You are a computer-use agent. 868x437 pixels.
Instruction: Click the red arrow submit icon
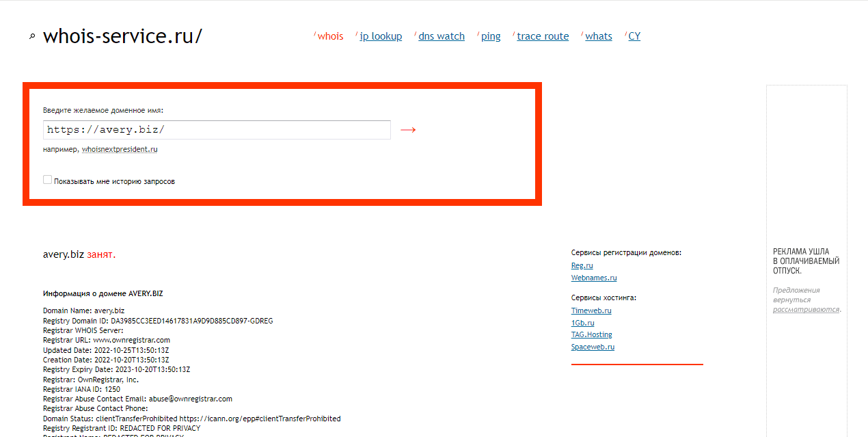(408, 130)
